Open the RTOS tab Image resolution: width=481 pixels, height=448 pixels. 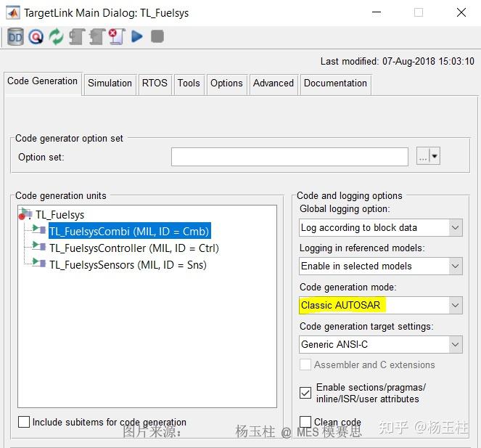pos(155,84)
